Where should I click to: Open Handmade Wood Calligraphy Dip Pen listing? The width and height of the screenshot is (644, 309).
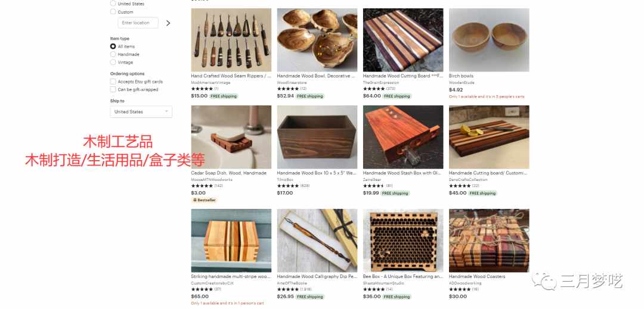[317, 277]
